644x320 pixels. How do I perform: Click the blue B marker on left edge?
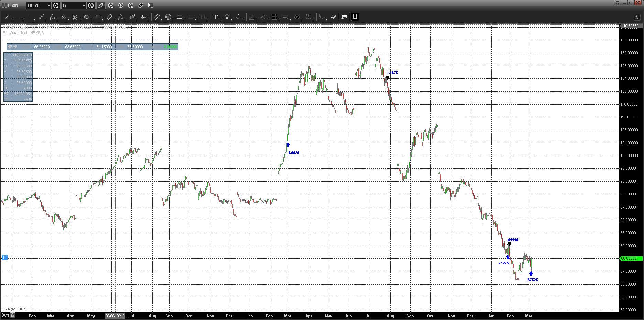[x=4, y=257]
